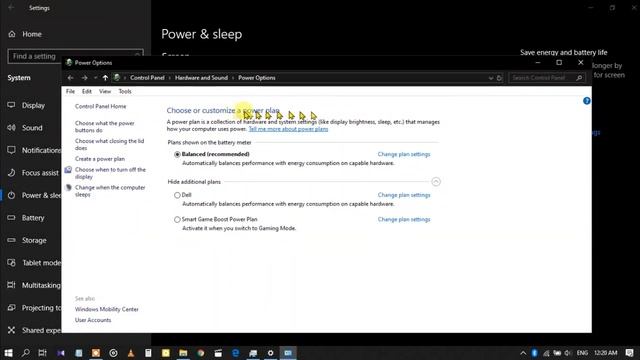Open VLC media player from the taskbar
Viewport: 640px width, 360px height.
131,353
